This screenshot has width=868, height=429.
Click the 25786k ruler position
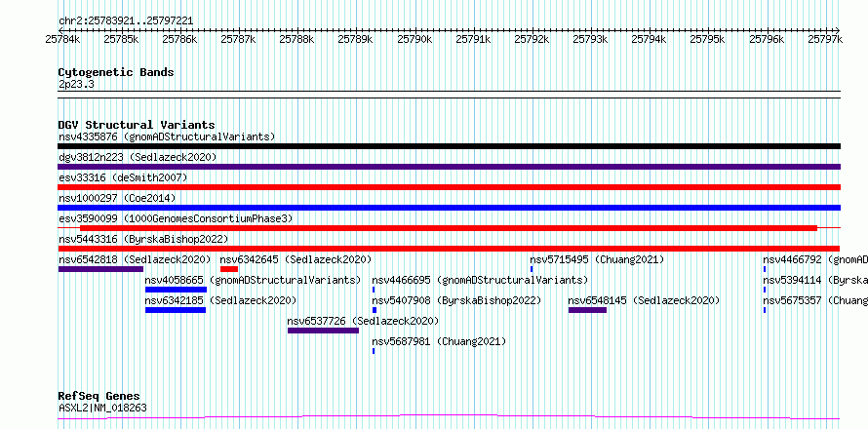click(179, 39)
